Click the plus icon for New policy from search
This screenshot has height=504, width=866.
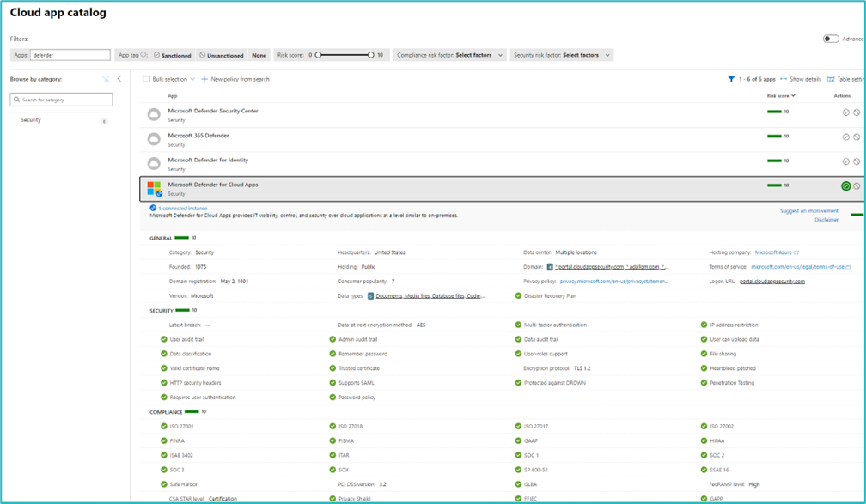204,79
